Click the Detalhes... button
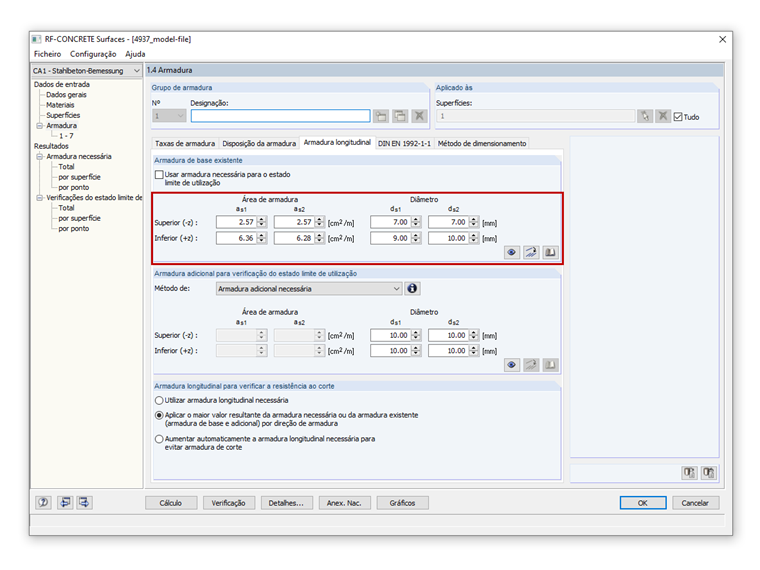 point(286,503)
